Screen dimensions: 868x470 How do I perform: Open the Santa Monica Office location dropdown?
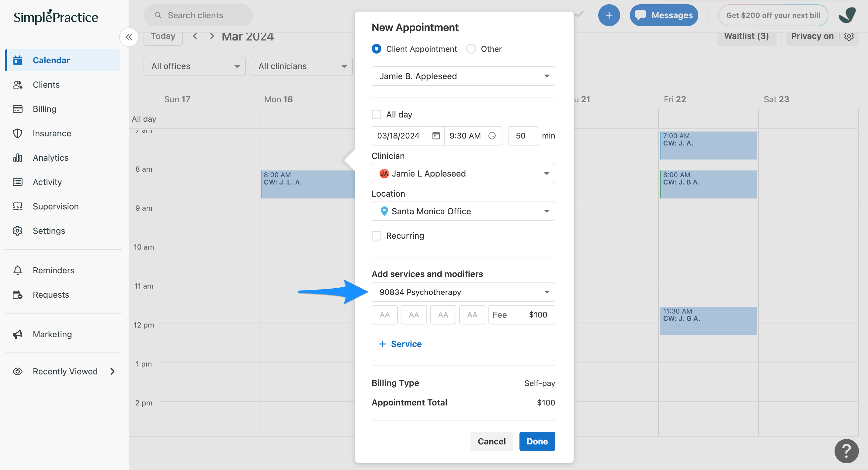(x=463, y=211)
